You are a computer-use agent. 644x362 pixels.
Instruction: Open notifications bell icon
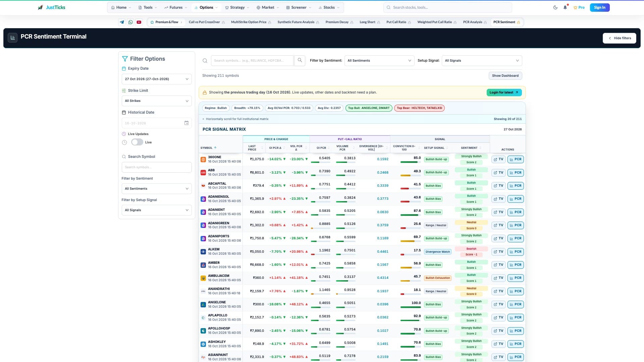click(x=565, y=7)
